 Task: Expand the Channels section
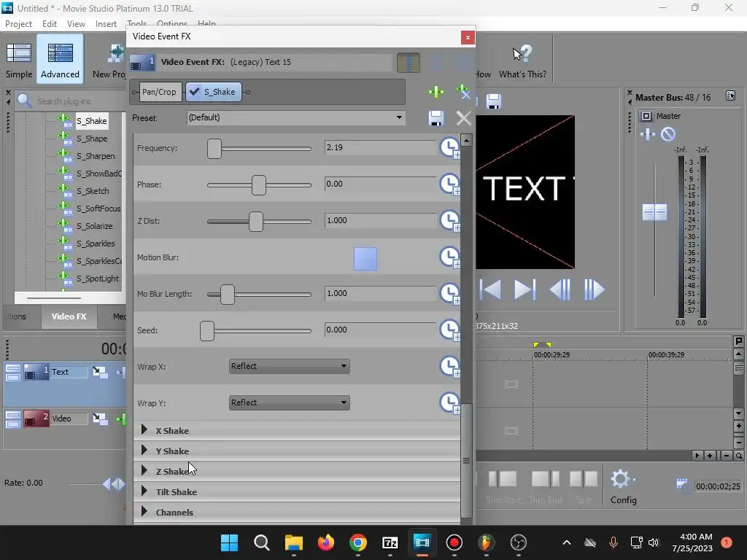(x=144, y=512)
